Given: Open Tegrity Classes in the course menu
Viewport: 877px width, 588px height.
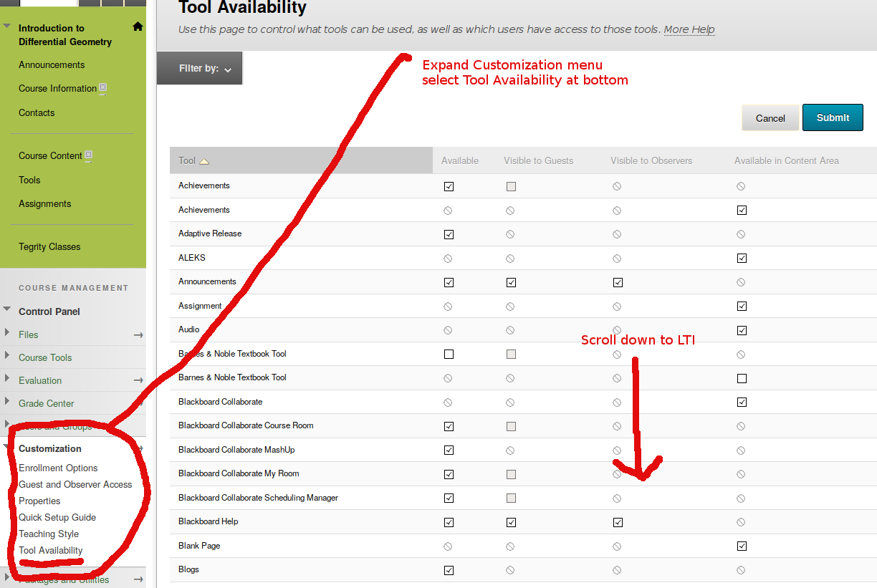Looking at the screenshot, I should click(49, 247).
